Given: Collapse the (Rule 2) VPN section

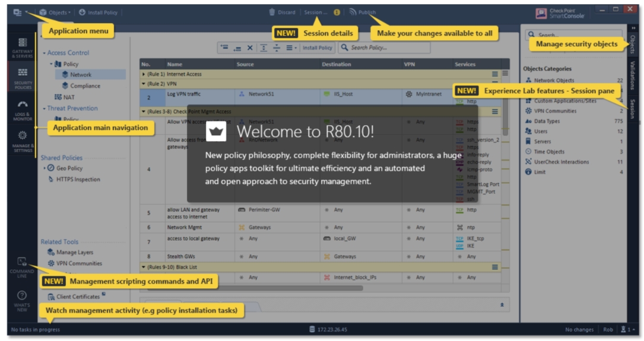Looking at the screenshot, I should point(143,84).
